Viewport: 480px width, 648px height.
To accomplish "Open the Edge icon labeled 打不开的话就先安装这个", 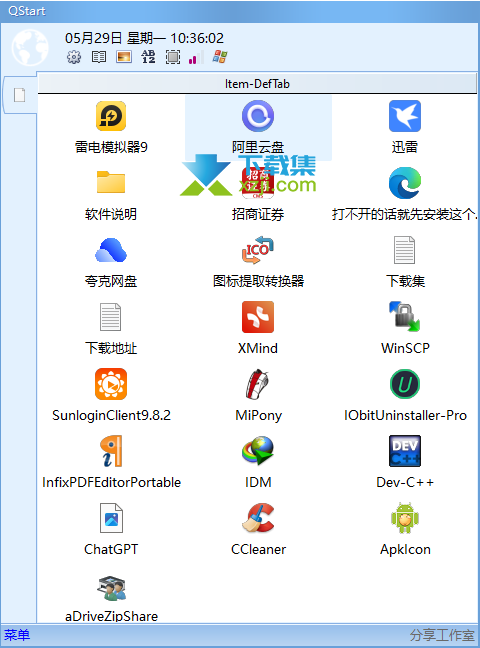I will click(405, 183).
